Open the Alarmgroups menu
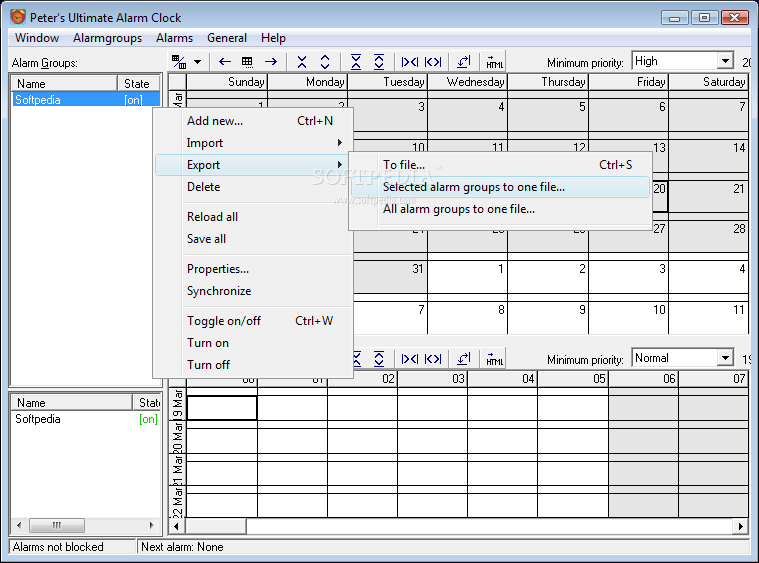Viewport: 759px width, 563px height. pyautogui.click(x=107, y=38)
